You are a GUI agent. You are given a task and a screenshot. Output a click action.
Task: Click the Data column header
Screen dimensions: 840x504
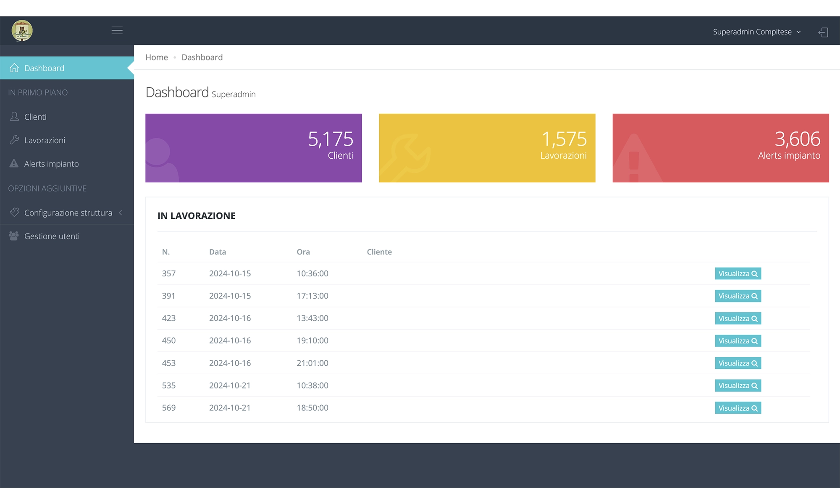click(218, 252)
